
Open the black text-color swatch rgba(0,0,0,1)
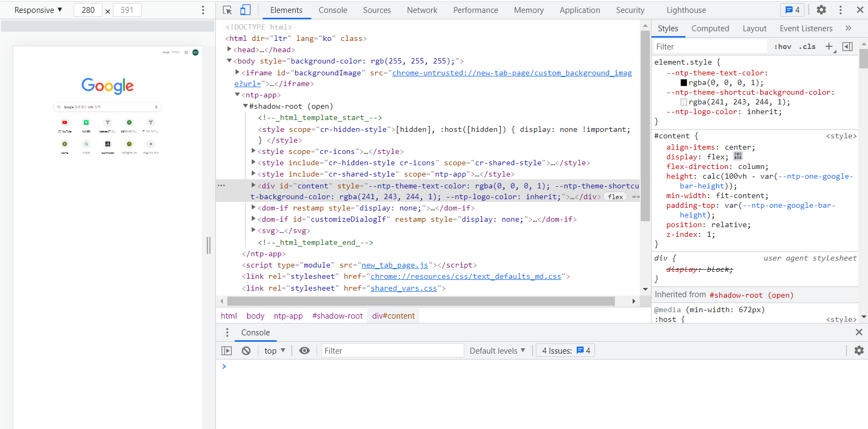tap(684, 82)
